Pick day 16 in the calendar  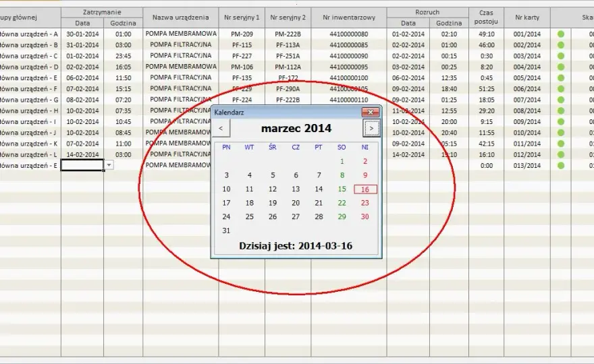point(365,189)
